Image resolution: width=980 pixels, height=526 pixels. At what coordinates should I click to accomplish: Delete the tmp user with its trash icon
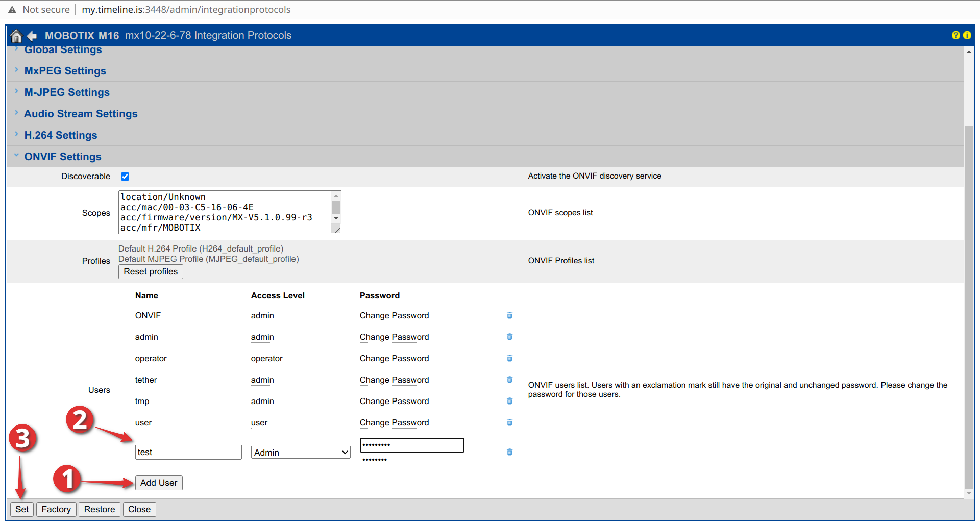click(509, 401)
